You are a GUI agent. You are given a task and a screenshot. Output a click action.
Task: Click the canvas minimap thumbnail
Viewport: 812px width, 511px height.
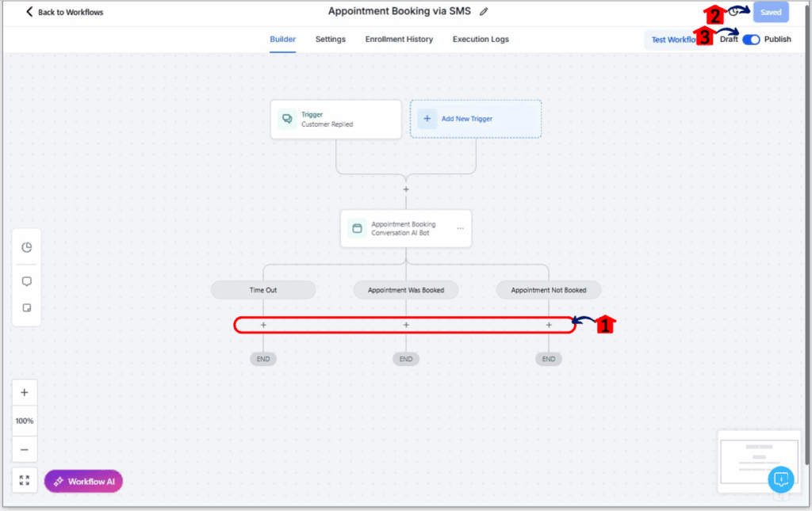[759, 461]
